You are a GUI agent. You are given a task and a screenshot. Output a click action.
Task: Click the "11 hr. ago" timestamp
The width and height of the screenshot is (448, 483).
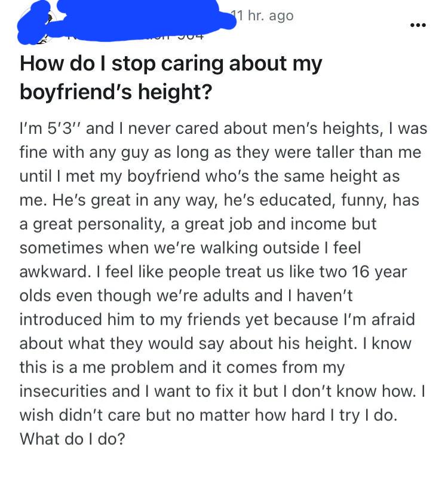(262, 16)
